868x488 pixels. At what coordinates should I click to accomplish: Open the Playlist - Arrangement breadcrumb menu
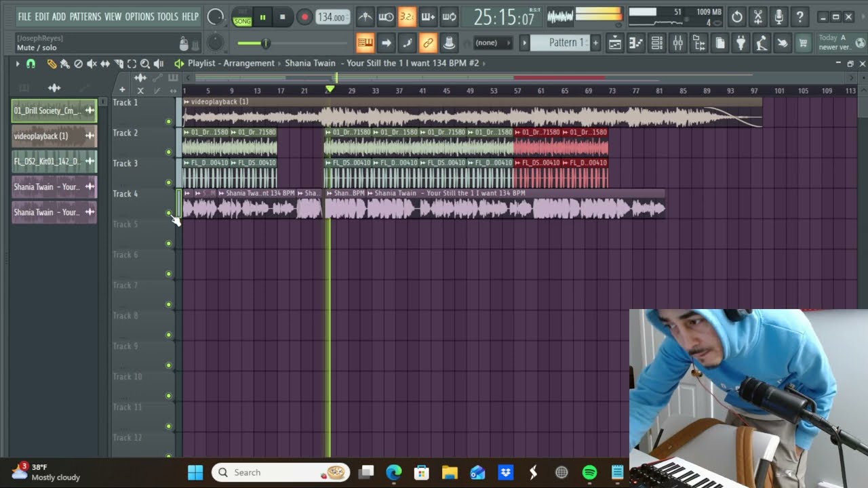tap(231, 63)
